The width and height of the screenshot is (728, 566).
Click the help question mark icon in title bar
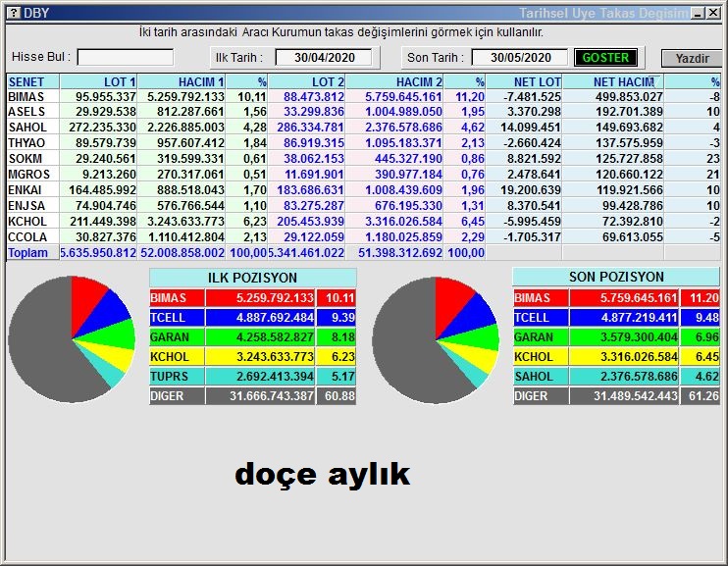click(14, 13)
